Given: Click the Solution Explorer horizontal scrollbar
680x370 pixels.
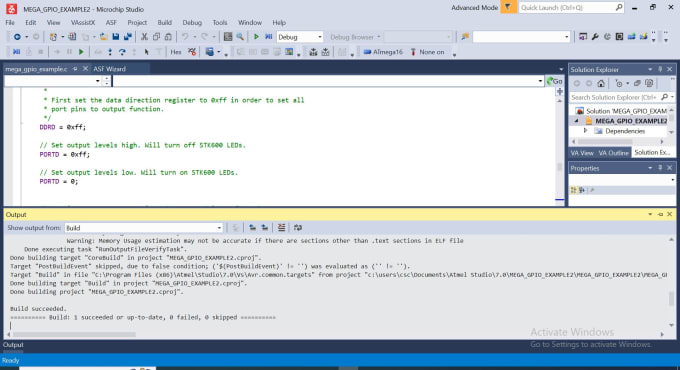Looking at the screenshot, I should (x=605, y=141).
